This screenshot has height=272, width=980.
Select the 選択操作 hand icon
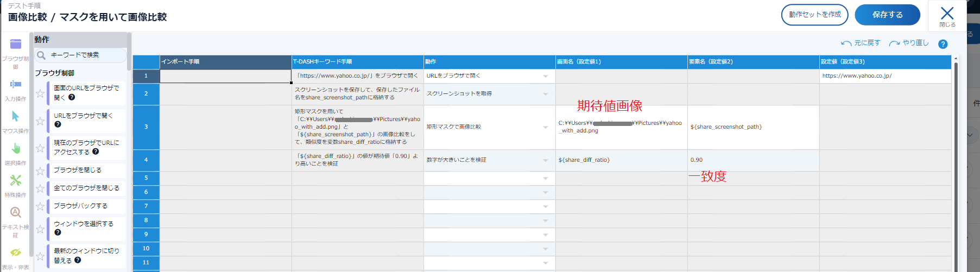coord(16,148)
